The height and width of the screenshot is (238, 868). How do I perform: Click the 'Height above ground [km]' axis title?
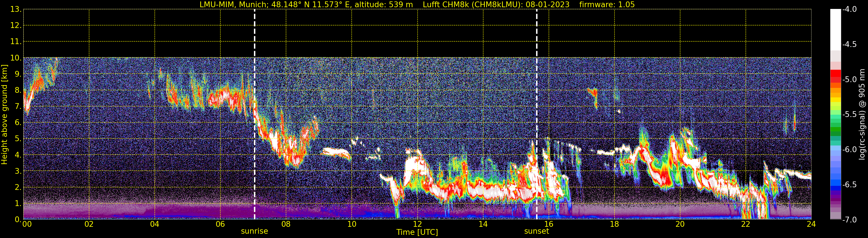pos(4,115)
